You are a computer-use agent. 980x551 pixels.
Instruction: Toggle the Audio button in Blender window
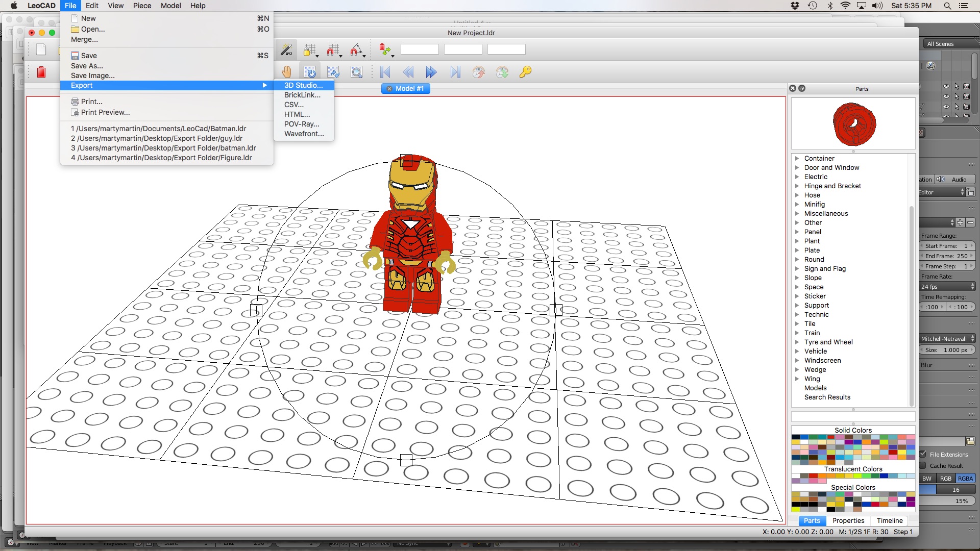(955, 180)
